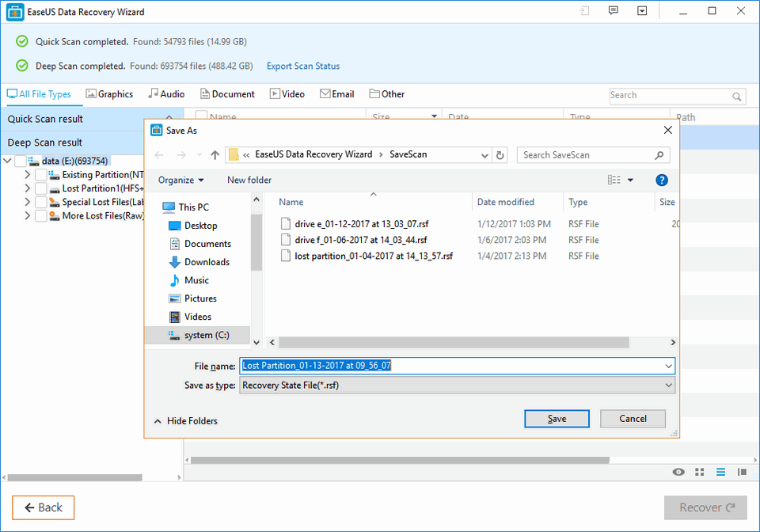
Task: Tick the More Lost Files checkbox
Action: click(41, 215)
